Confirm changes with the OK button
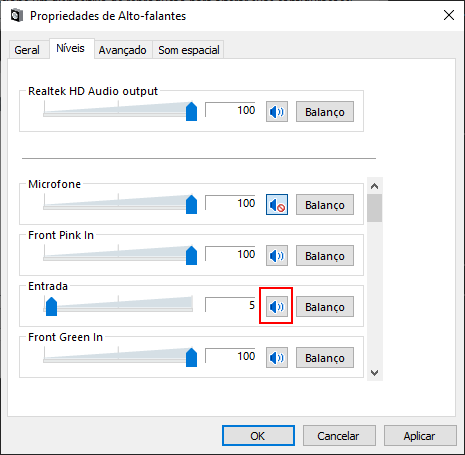This screenshot has width=465, height=455. [x=258, y=435]
